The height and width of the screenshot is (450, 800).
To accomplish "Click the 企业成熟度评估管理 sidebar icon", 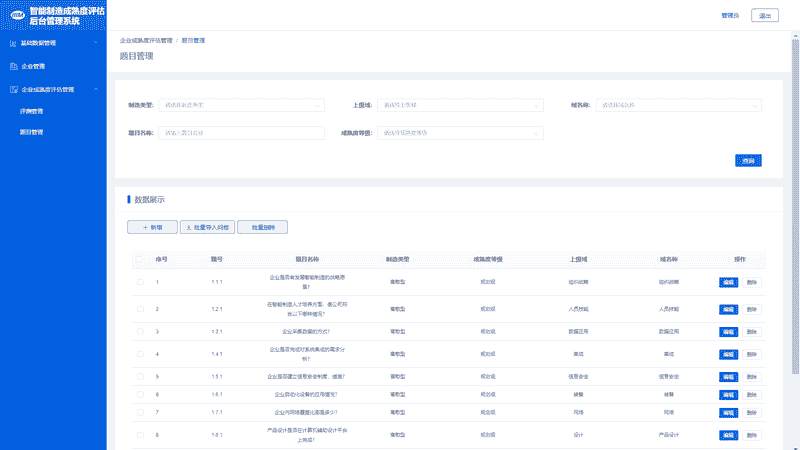I will (13, 89).
